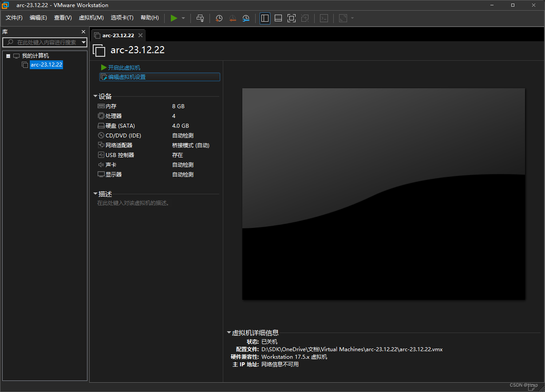This screenshot has height=392, width=545.
Task: Open the library search dropdown arrow
Action: tap(84, 42)
